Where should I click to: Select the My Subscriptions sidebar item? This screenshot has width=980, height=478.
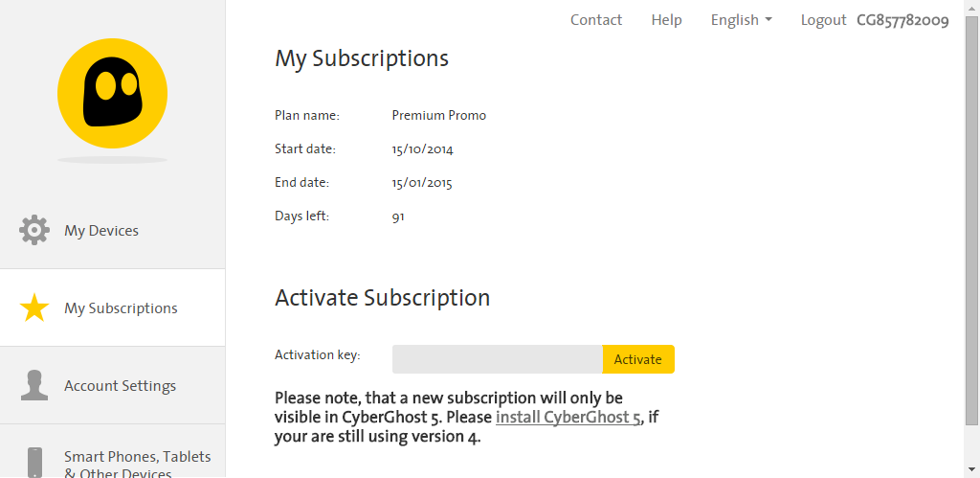(121, 308)
